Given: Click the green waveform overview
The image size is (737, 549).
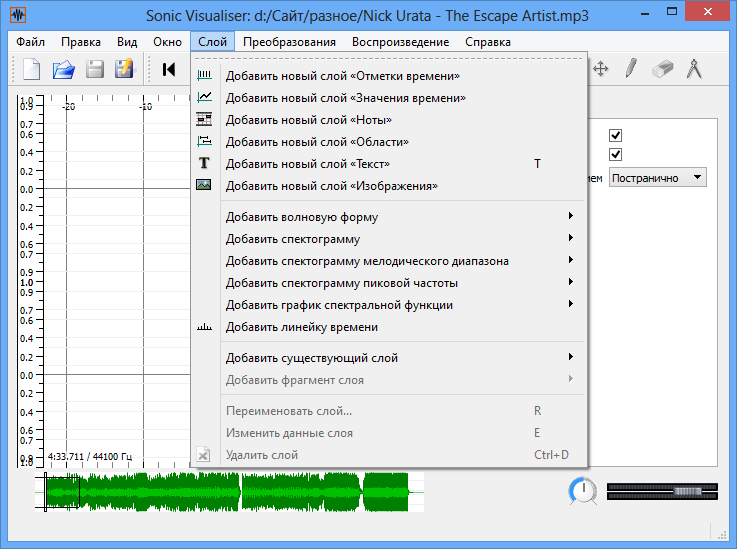Looking at the screenshot, I should 229,492.
